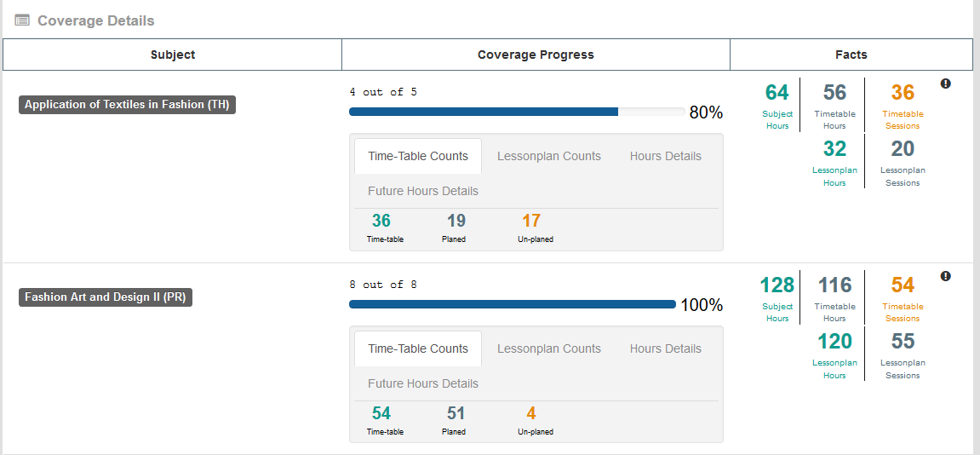This screenshot has height=455, width=980.
Task: Open Hours Details tab for Application of Textiles
Action: pyautogui.click(x=666, y=157)
